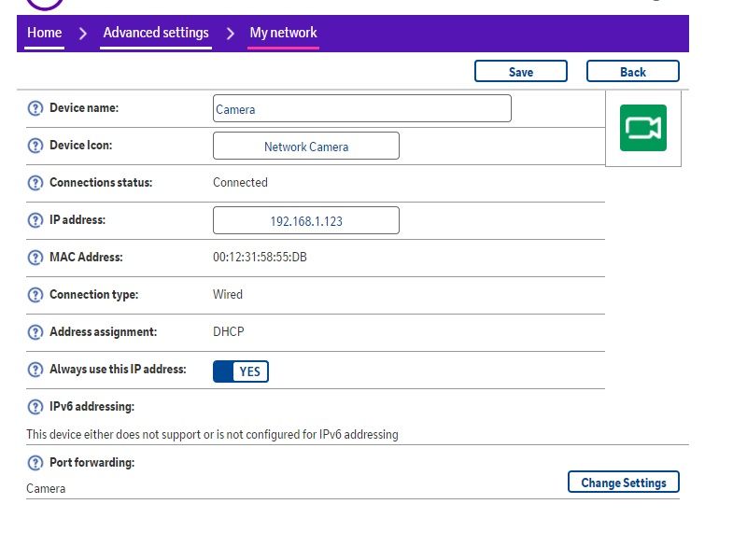The image size is (747, 560).
Task: Click Change Settings for port forwarding
Action: coord(623,483)
